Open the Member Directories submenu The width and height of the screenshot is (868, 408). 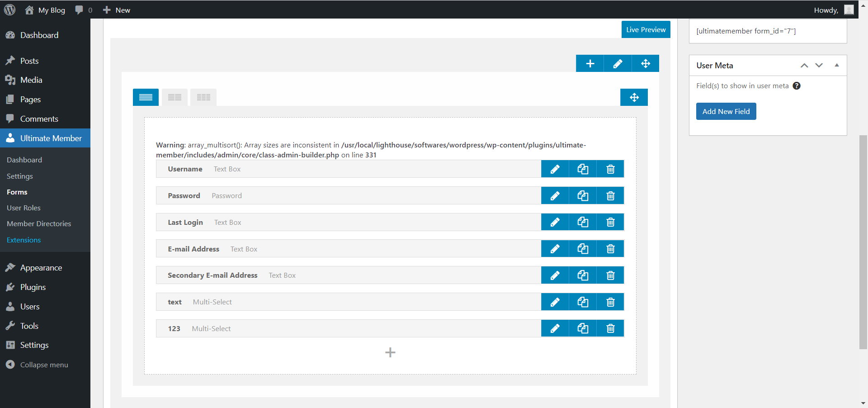click(x=39, y=223)
